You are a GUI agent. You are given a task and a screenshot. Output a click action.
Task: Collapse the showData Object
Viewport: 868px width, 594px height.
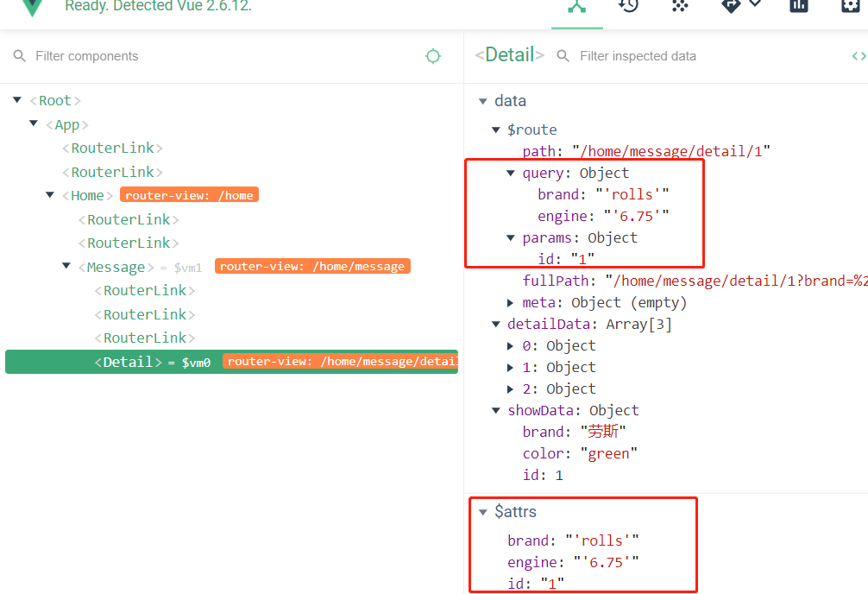(496, 411)
